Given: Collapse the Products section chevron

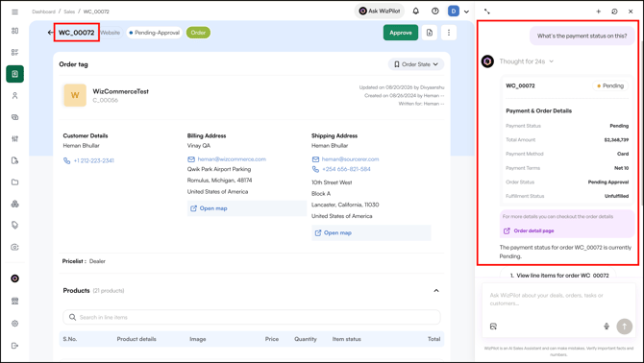Looking at the screenshot, I should tap(436, 291).
